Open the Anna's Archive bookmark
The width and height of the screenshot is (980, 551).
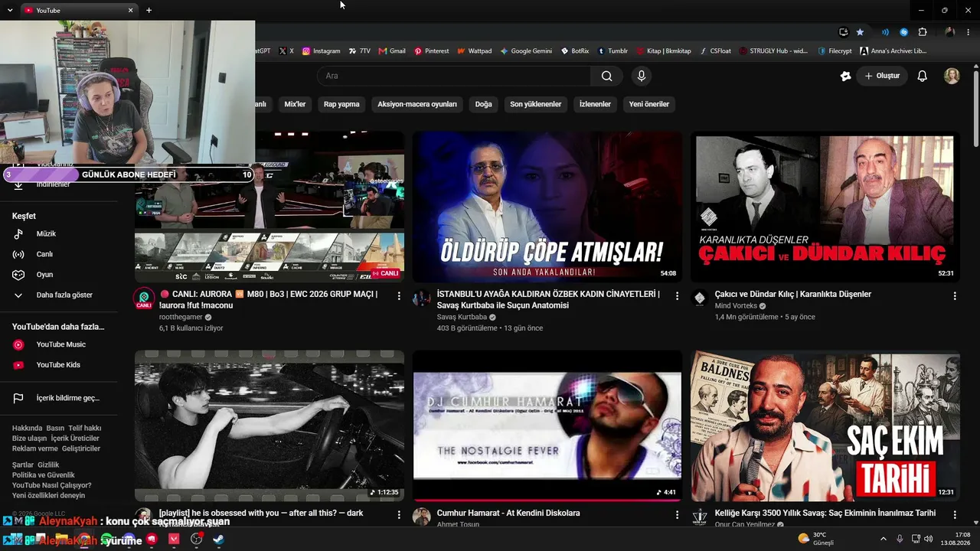[893, 51]
